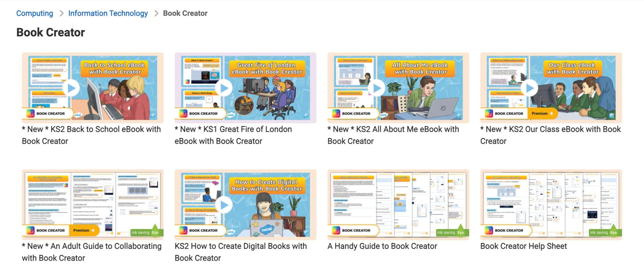Open Book Creator Help Sheet title link
This screenshot has height=276, width=644.
(x=524, y=246)
